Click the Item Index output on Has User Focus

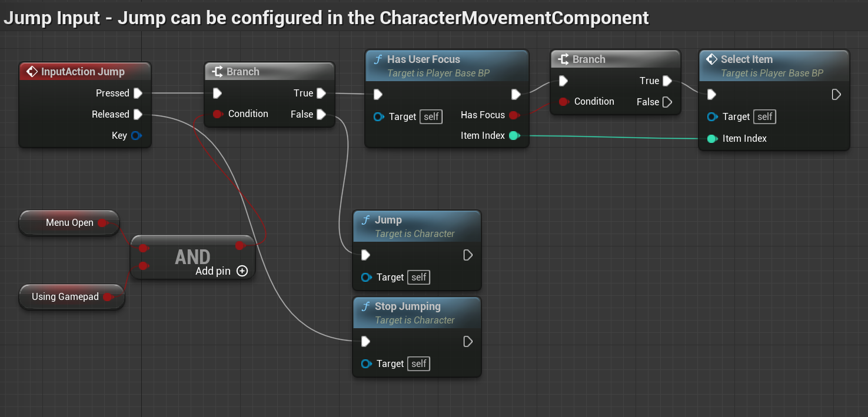point(514,136)
